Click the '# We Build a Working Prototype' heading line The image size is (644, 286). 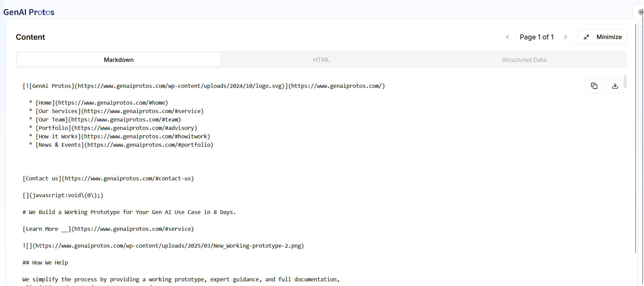click(x=129, y=212)
